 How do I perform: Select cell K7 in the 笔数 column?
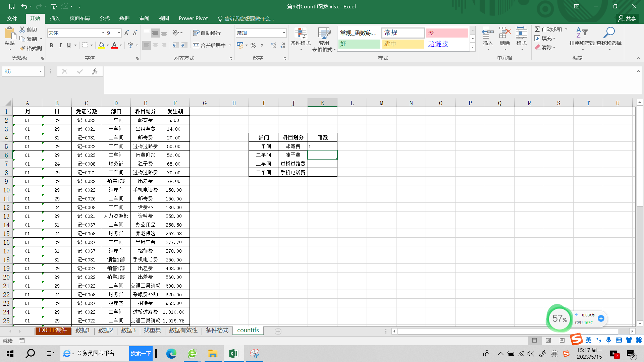322,164
